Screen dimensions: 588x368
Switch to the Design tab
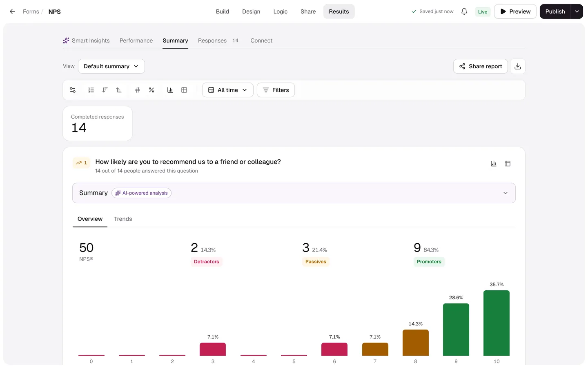click(x=251, y=11)
